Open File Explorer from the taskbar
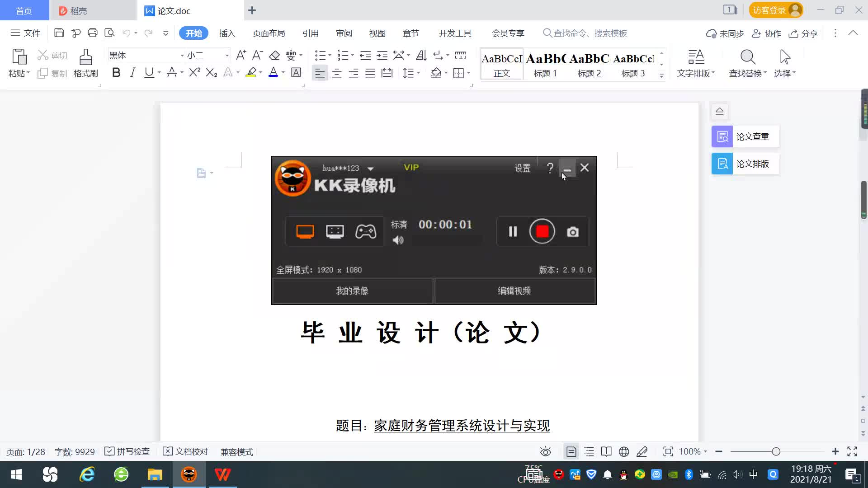 tap(155, 474)
